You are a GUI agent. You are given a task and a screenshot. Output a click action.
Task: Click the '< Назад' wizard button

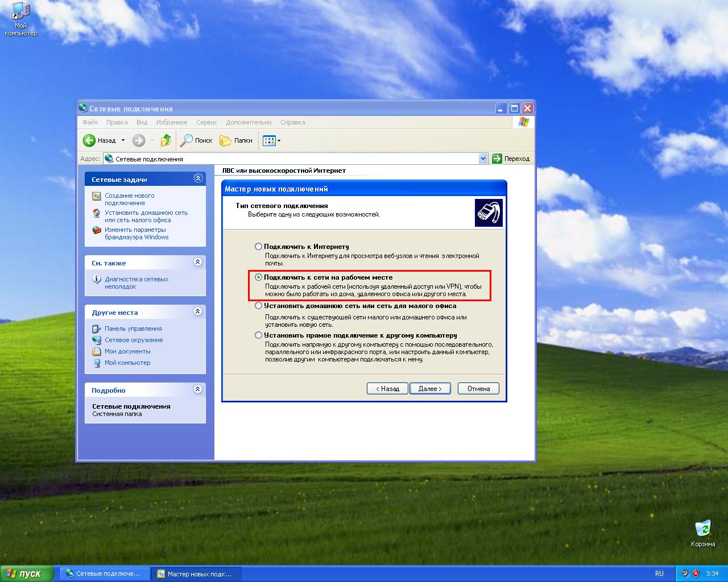(387, 389)
